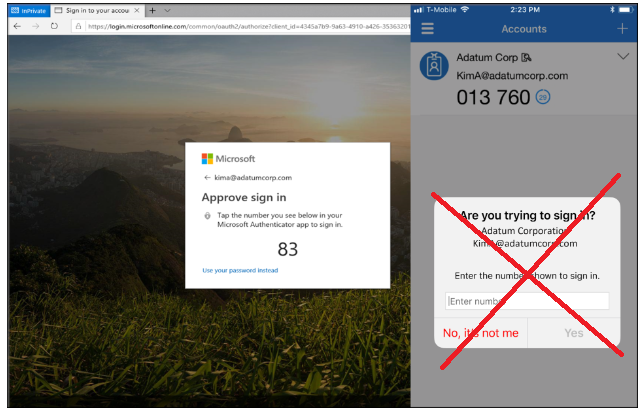Click the Accounts header title

524,29
